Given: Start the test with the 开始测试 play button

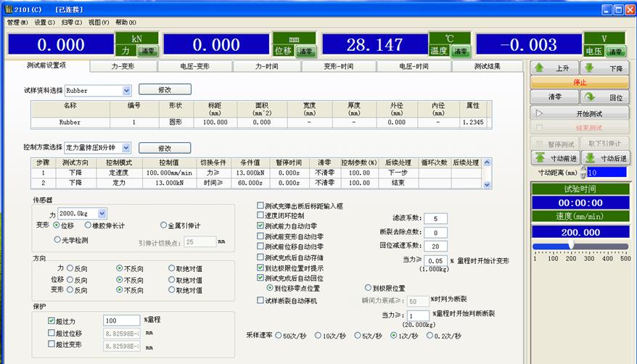Looking at the screenshot, I should click(x=580, y=114).
